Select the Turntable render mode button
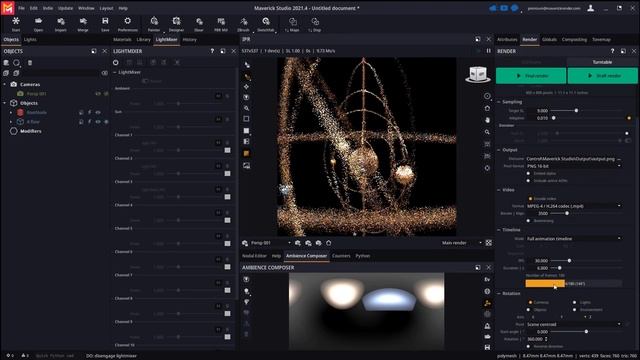This screenshot has height=360, width=640. 602,62
